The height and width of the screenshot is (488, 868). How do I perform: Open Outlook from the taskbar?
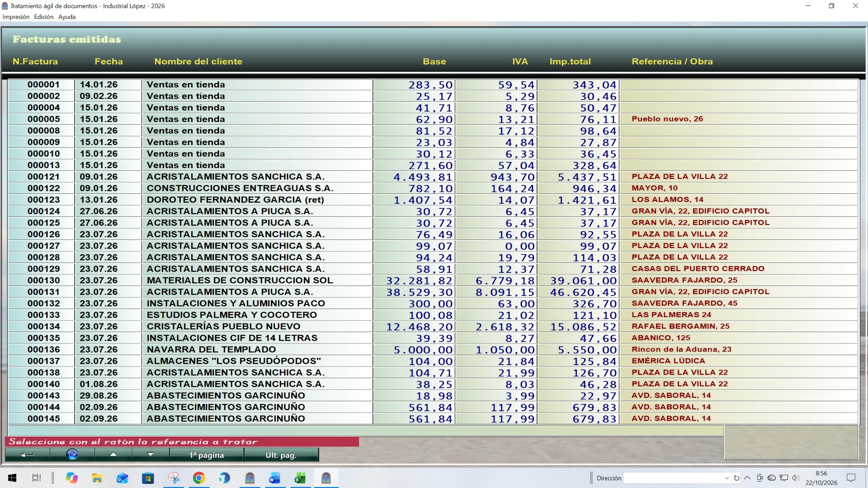(123, 478)
